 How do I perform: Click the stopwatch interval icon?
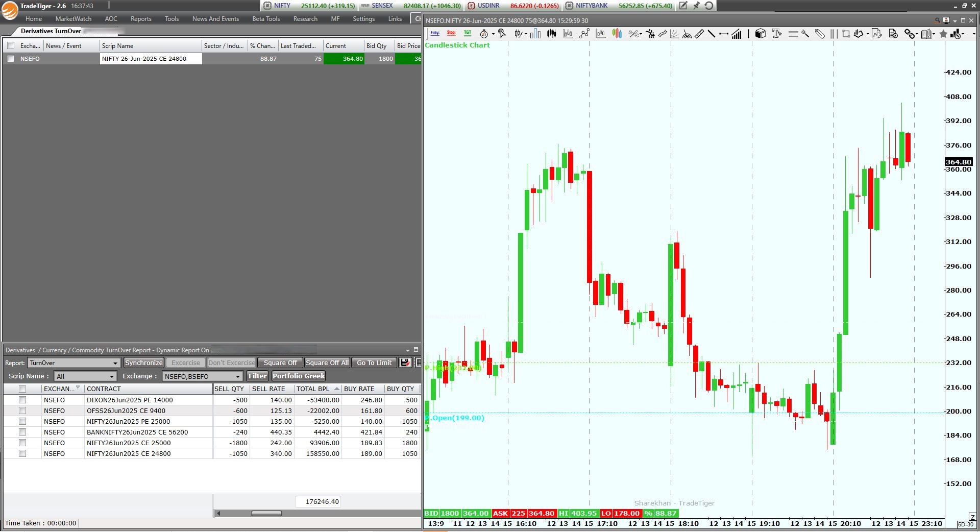484,34
